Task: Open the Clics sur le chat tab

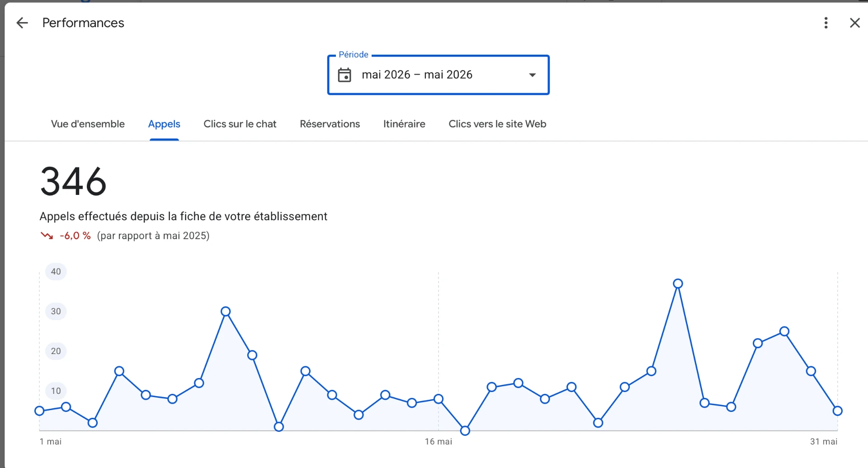Action: click(240, 124)
